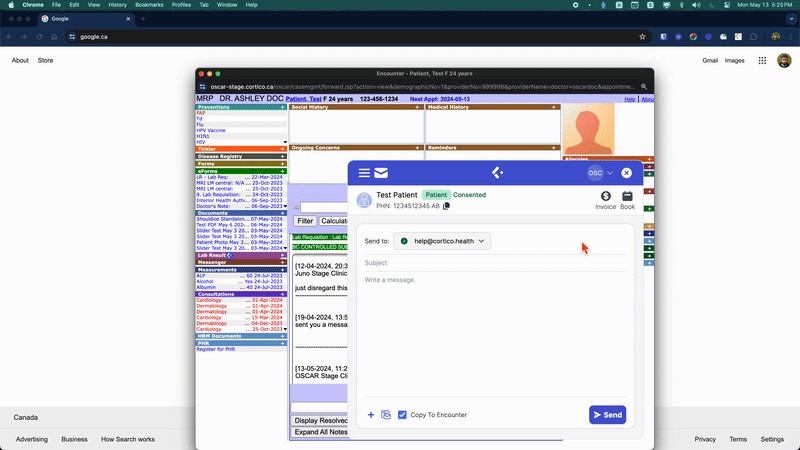Expand the OSC account chevron
800x450 pixels.
610,173
